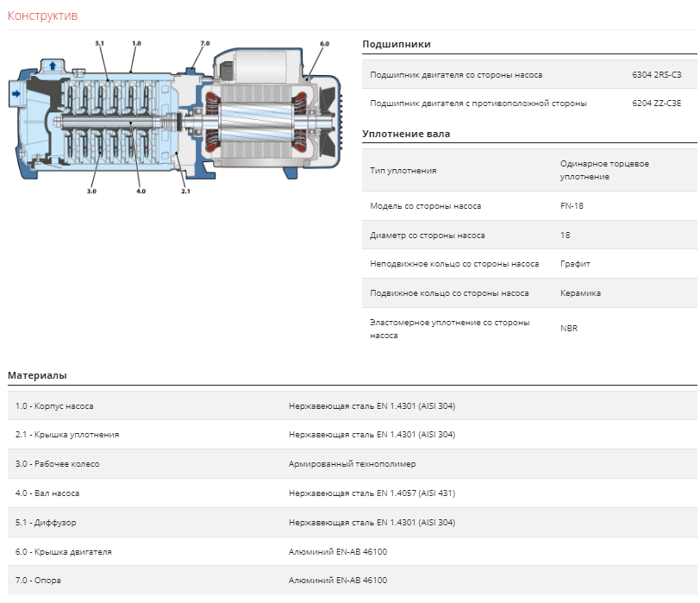
Task: Click the 4.0 callout label below the pump
Action: (x=141, y=192)
